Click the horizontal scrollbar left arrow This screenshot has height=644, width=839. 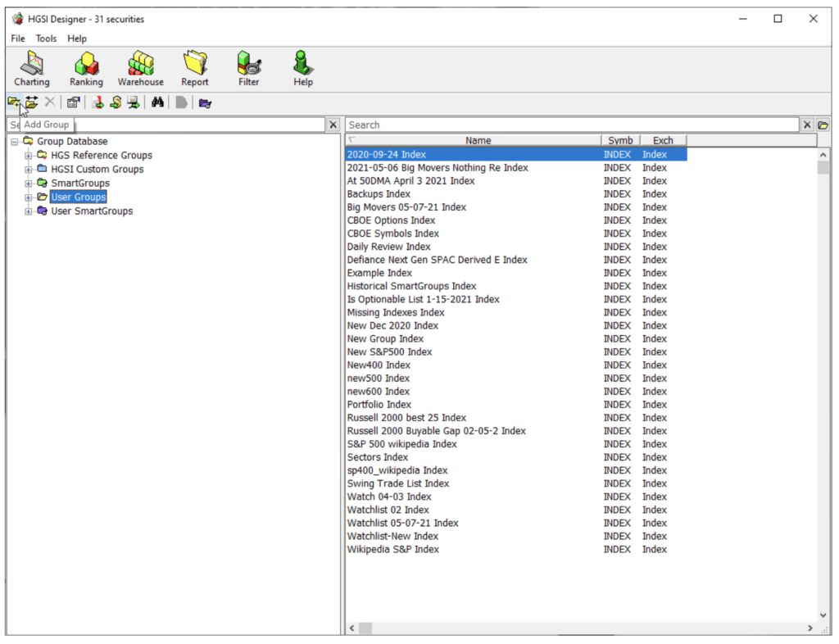pyautogui.click(x=351, y=628)
